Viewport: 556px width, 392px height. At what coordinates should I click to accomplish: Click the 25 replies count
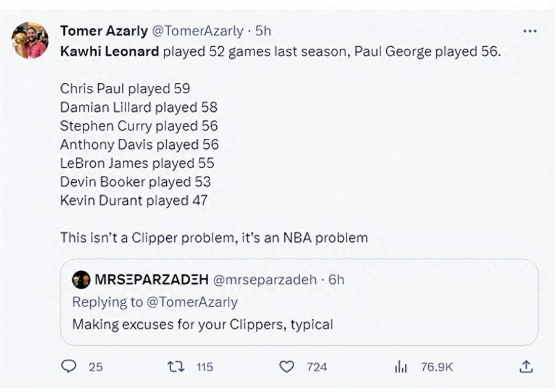pos(95,367)
